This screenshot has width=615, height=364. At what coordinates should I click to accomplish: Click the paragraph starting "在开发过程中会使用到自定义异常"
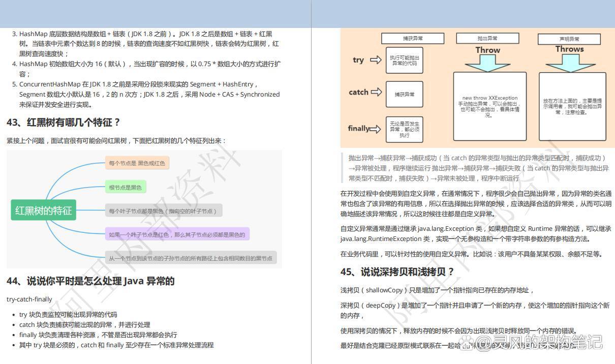tap(476, 204)
